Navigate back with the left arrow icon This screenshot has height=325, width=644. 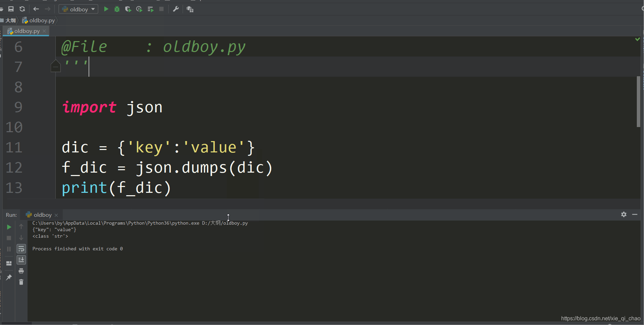[36, 9]
